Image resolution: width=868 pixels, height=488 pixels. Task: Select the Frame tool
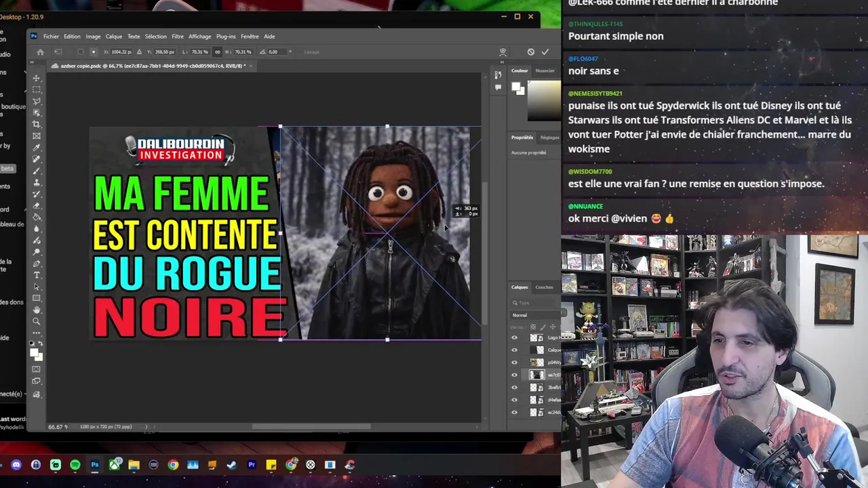[x=37, y=136]
